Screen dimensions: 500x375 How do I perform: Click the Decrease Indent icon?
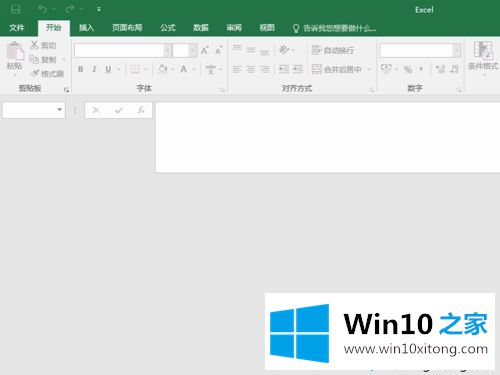pyautogui.click(x=284, y=69)
